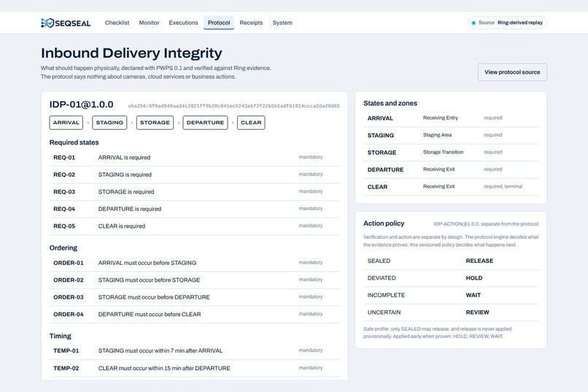The image size is (588, 392).
Task: Select the sha256 hash text
Action: coord(233,106)
